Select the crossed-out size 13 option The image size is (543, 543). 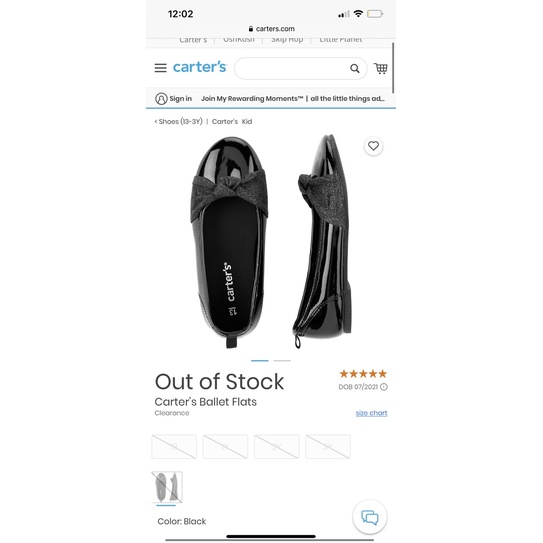point(174,447)
